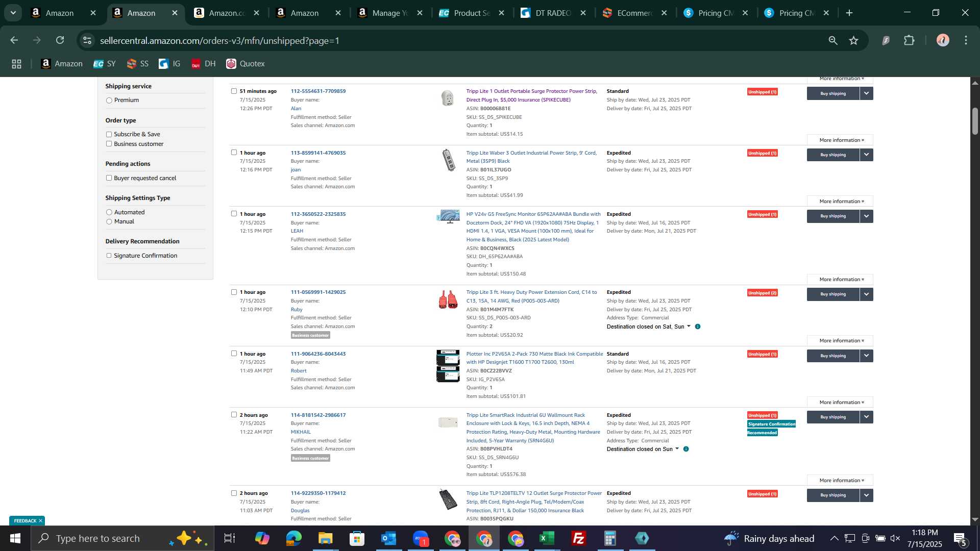Click the page vertical scrollbar thumb
Viewport: 980px width, 551px height.
coord(975,121)
